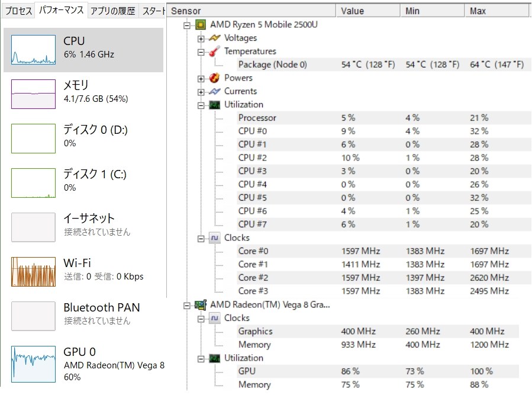Image resolution: width=532 pixels, height=395 pixels.
Task: Click the Currents wave icon
Action: [x=214, y=91]
